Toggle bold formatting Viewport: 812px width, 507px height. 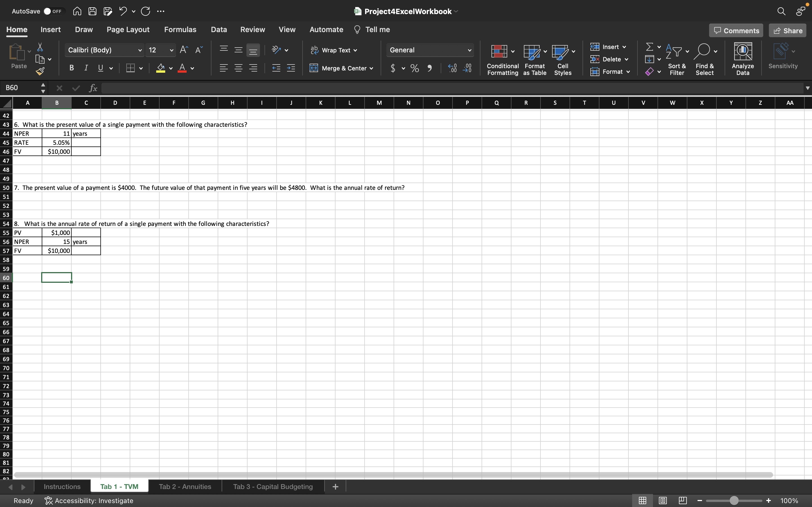[x=71, y=68]
